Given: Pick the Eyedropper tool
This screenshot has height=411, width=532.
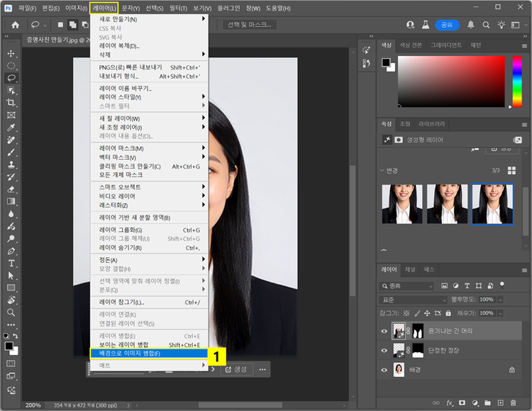Looking at the screenshot, I should pos(11,128).
